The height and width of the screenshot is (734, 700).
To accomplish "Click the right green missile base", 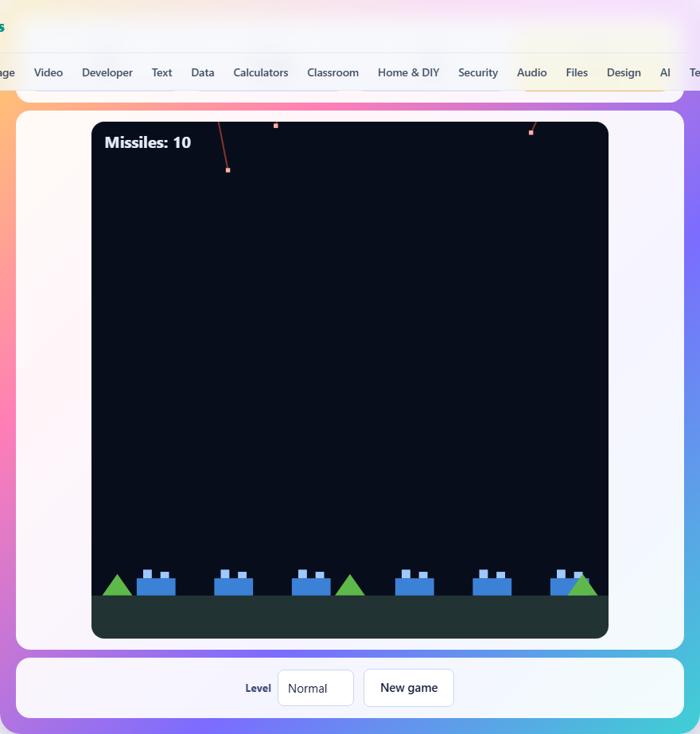I will click(582, 585).
